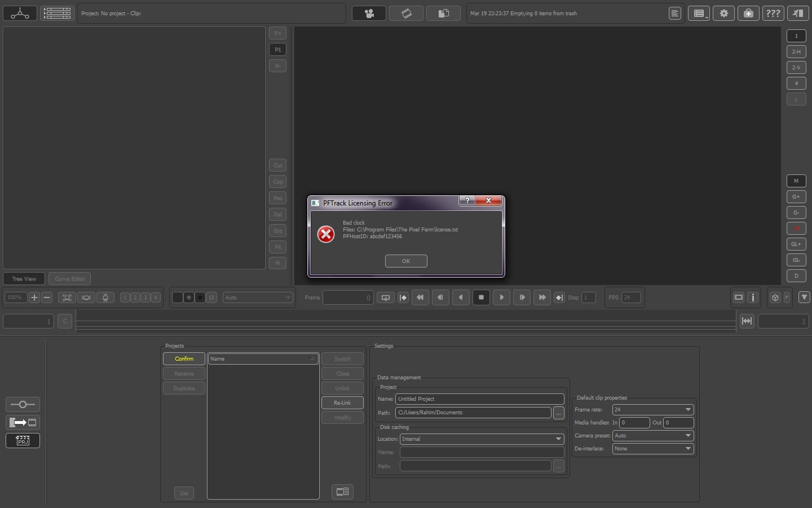This screenshot has height=508, width=812.
Task: Open the Auto dropdown in tree toolbar
Action: (258, 297)
